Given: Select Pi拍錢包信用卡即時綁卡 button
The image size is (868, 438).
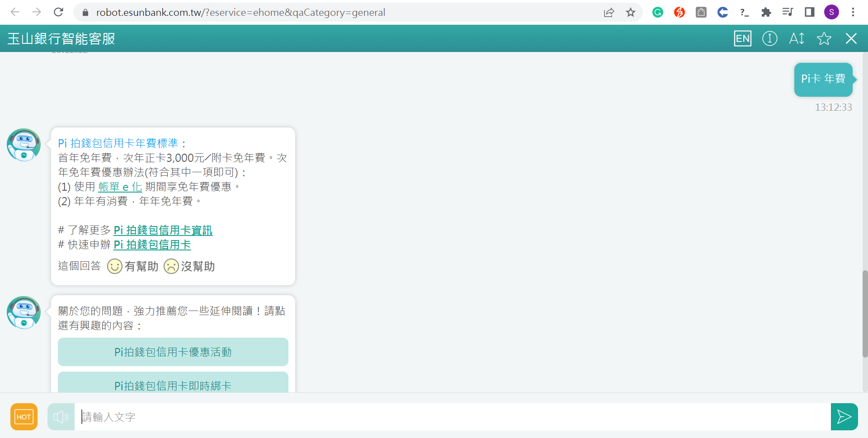Looking at the screenshot, I should click(x=173, y=382).
